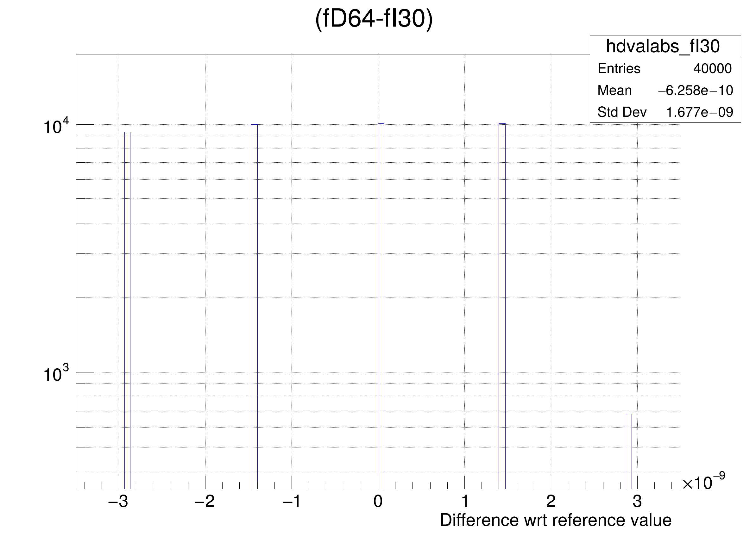The width and height of the screenshot is (756, 543).
Task: Click the Mean value in stats box
Action: pos(695,90)
